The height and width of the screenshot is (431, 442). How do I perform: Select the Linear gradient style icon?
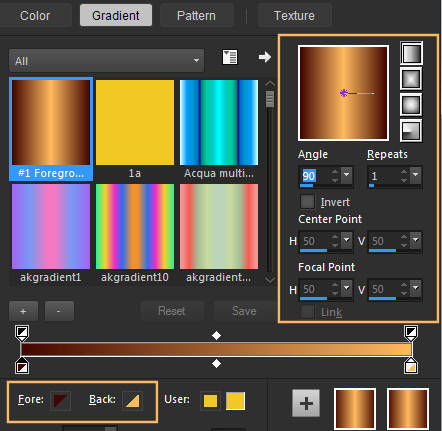(x=411, y=53)
